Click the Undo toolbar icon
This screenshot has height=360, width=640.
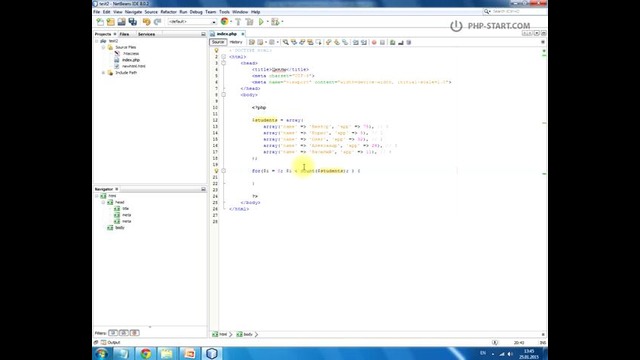point(147,22)
